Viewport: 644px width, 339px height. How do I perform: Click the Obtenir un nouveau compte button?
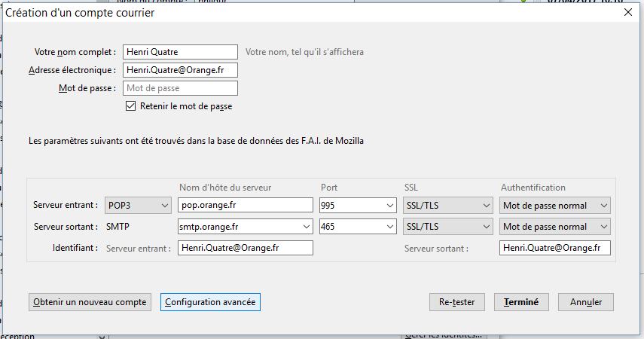90,302
